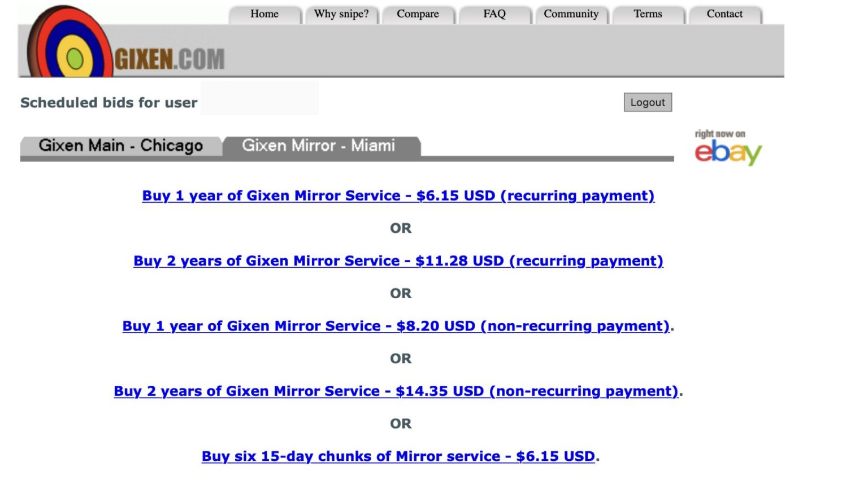This screenshot has height=488, width=868.
Task: Select the Compare nav tab
Action: [418, 14]
